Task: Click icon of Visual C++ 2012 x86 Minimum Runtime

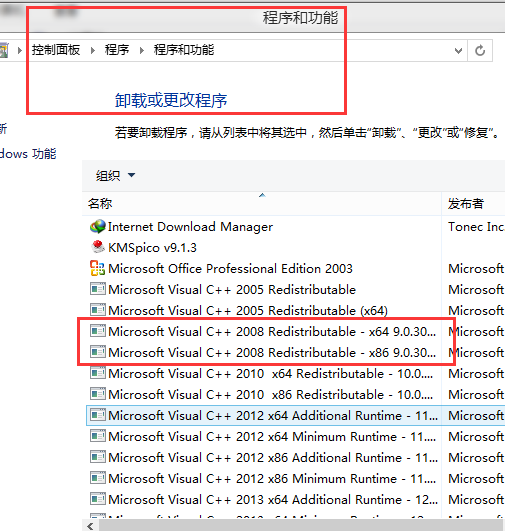Action: point(98,478)
